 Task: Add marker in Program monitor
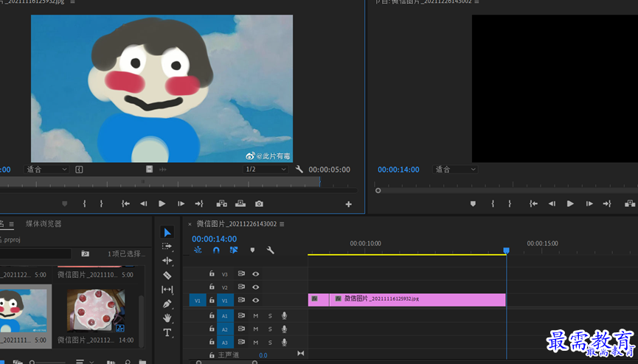473,204
